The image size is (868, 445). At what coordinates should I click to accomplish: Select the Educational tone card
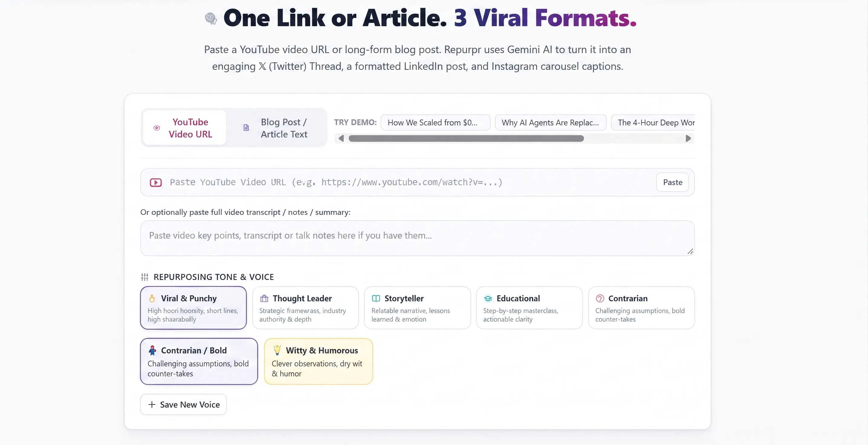point(529,307)
